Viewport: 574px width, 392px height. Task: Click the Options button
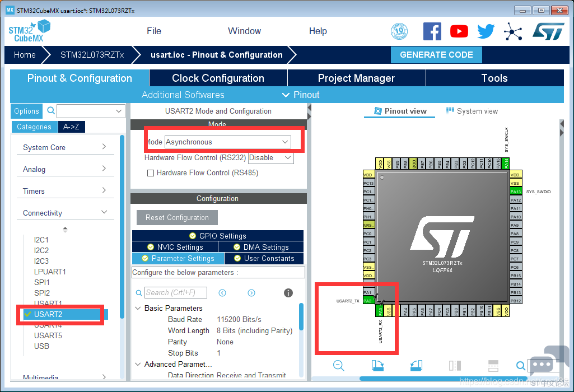pyautogui.click(x=26, y=111)
